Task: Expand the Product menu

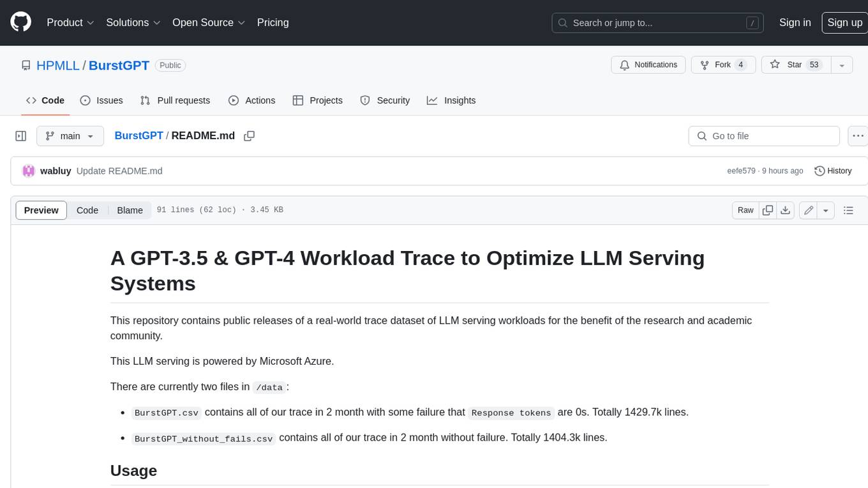Action: click(x=70, y=22)
